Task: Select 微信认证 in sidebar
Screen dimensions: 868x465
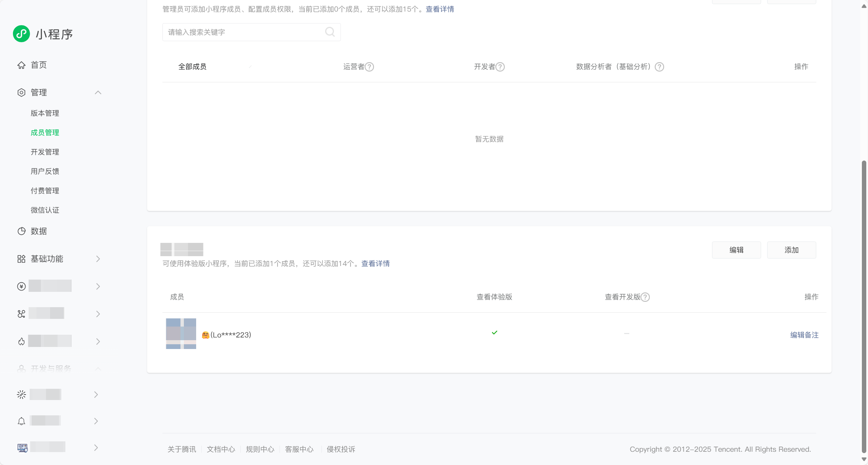Action: [45, 210]
